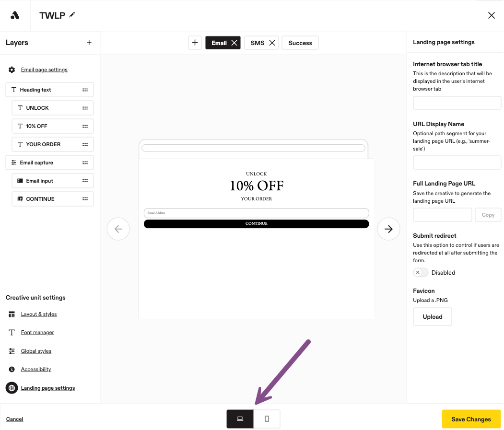504x430 pixels.
Task: Open Global styles link
Action: coord(36,351)
